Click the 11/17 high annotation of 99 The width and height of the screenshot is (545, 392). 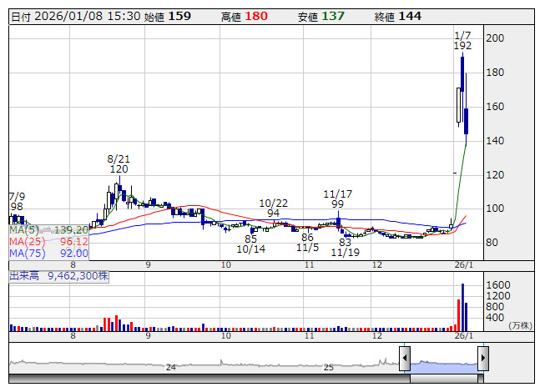pyautogui.click(x=338, y=199)
